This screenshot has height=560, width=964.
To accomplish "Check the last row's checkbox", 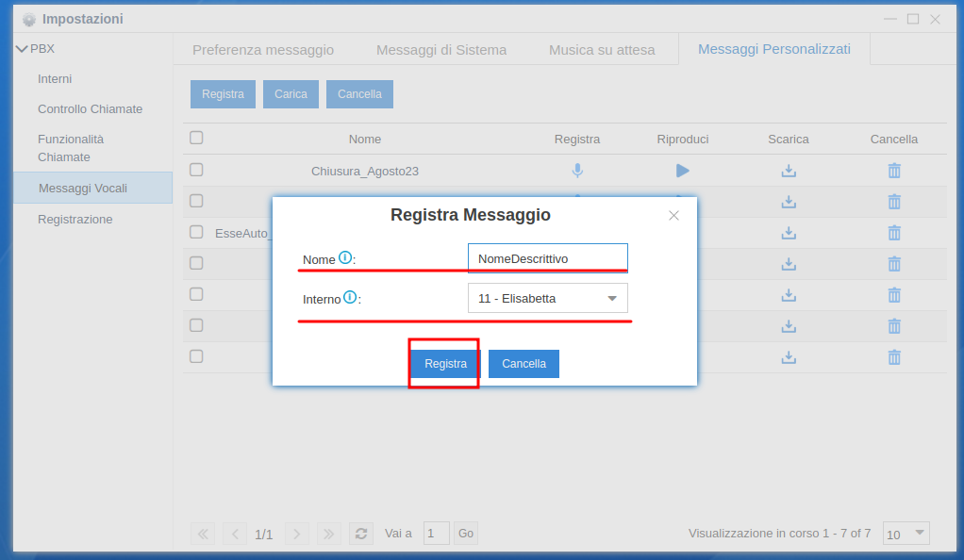I will click(196, 356).
